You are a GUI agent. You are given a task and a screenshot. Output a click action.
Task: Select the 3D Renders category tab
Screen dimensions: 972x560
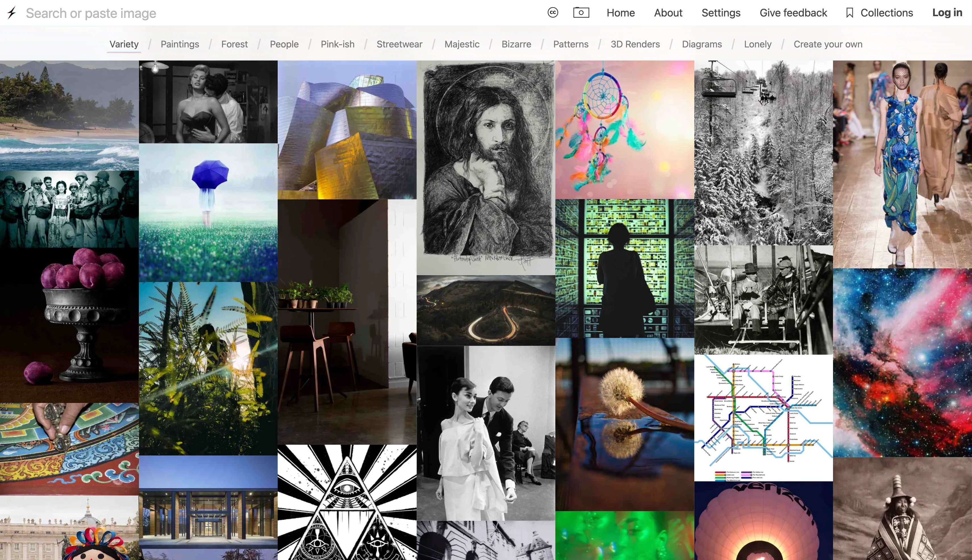635,44
